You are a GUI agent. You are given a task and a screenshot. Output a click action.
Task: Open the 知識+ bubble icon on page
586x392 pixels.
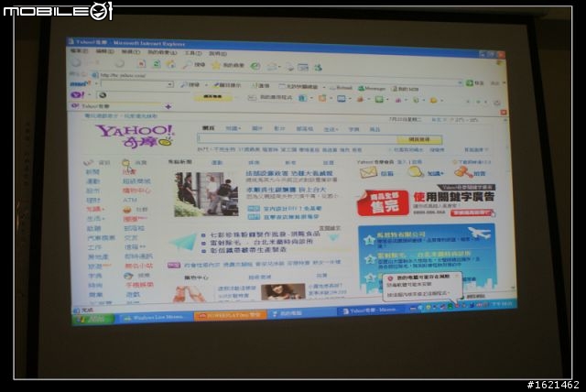tap(416, 172)
